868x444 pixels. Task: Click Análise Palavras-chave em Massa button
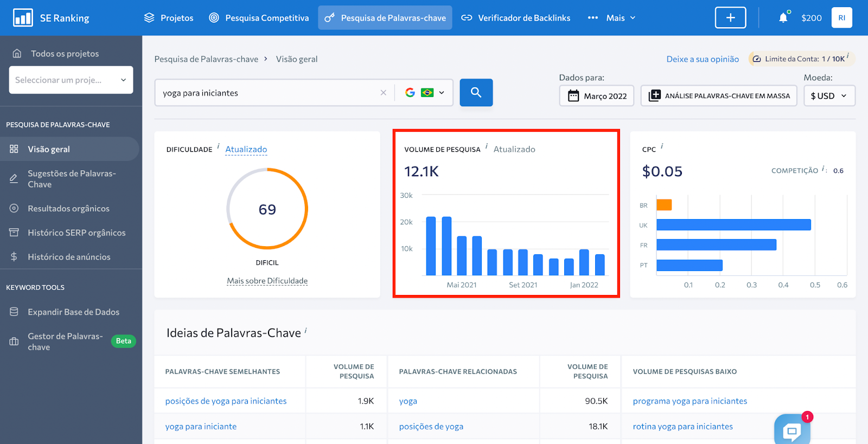719,95
